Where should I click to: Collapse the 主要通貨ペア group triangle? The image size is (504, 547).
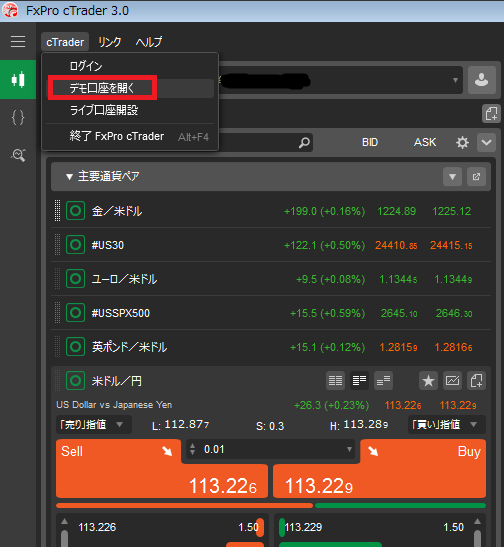click(x=69, y=177)
